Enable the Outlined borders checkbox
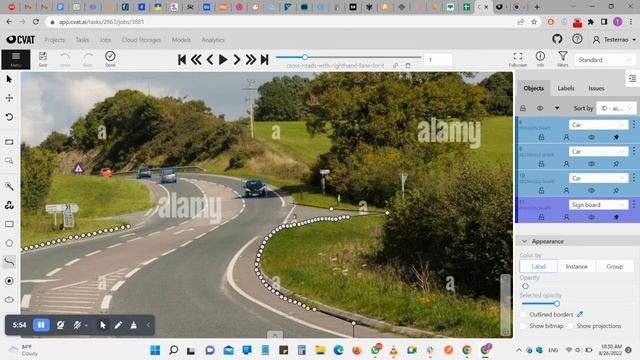640x360 pixels. (523, 315)
